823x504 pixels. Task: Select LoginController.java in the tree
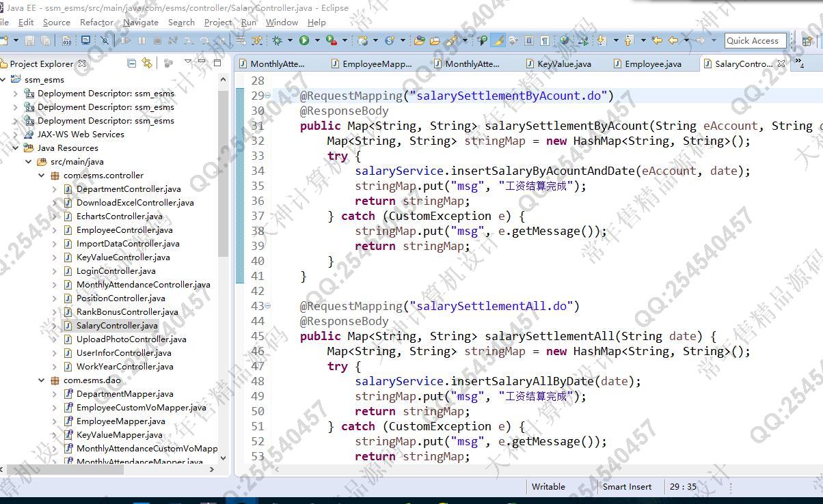click(116, 271)
